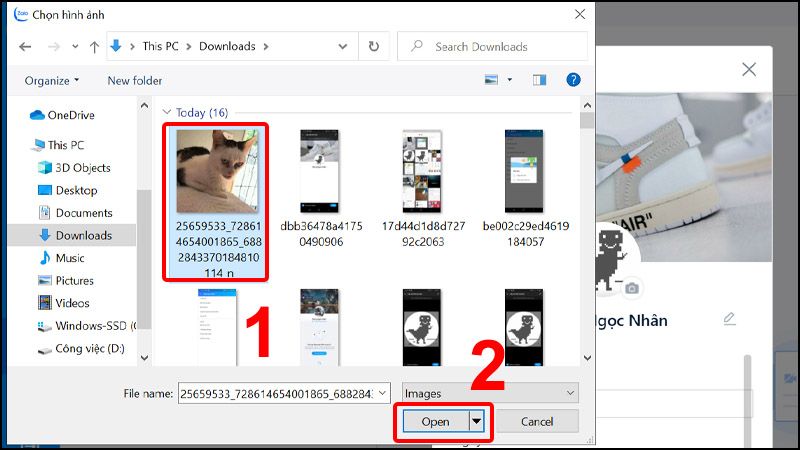This screenshot has height=450, width=800.
Task: Click the Back navigation arrow
Action: pos(25,46)
